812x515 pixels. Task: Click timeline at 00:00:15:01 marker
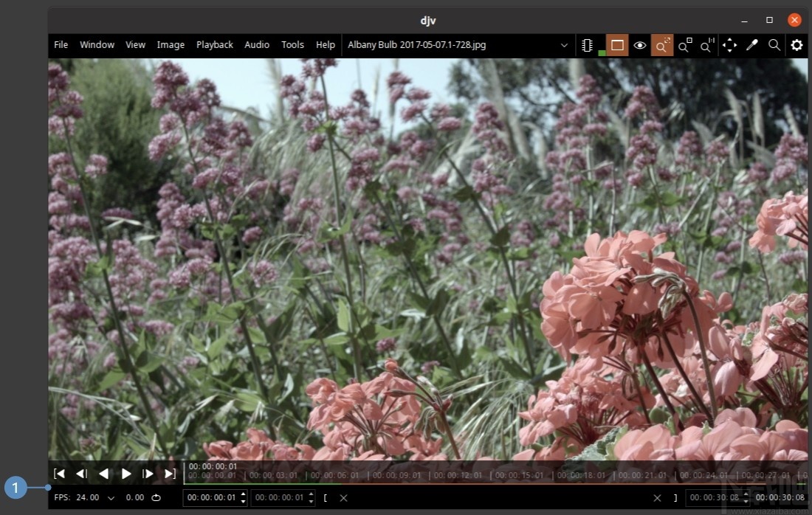[x=519, y=475]
